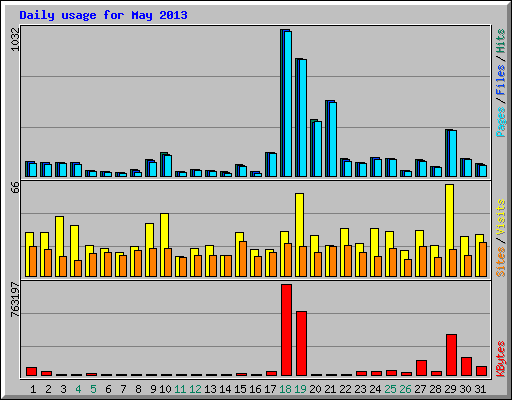The image size is (512, 400).
Task: Select day 30 on the x-axis
Action: click(x=465, y=389)
